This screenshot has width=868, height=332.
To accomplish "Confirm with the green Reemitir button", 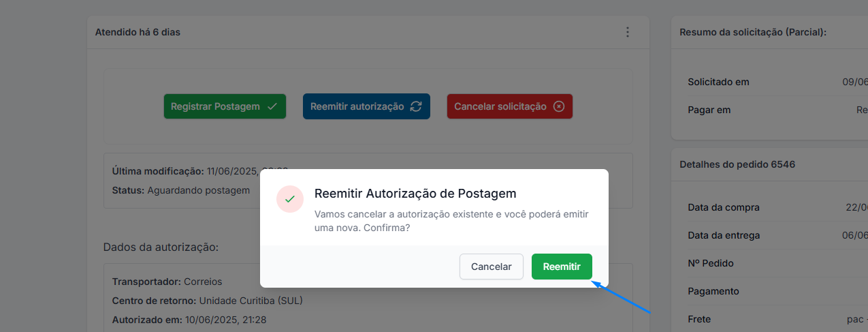I will [x=562, y=267].
